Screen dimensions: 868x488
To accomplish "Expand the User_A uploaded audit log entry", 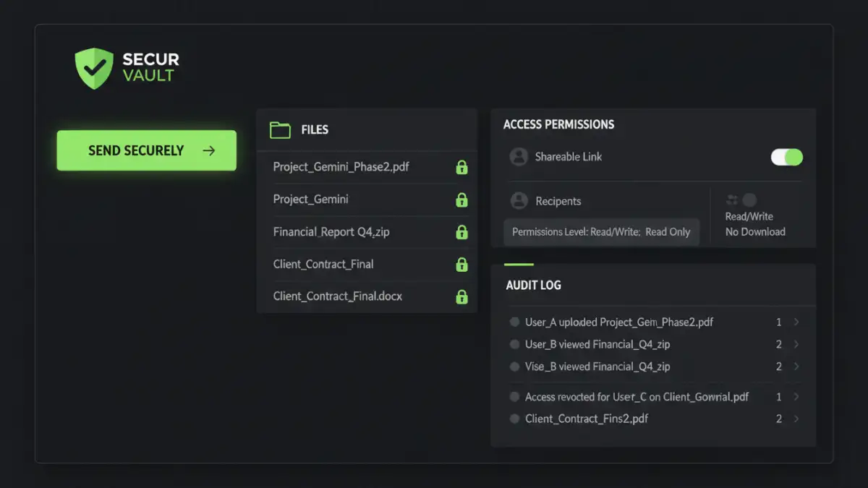I will (796, 322).
